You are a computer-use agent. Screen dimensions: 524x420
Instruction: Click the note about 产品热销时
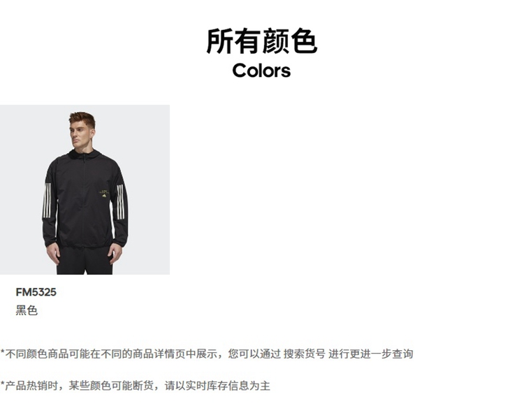[x=135, y=386]
